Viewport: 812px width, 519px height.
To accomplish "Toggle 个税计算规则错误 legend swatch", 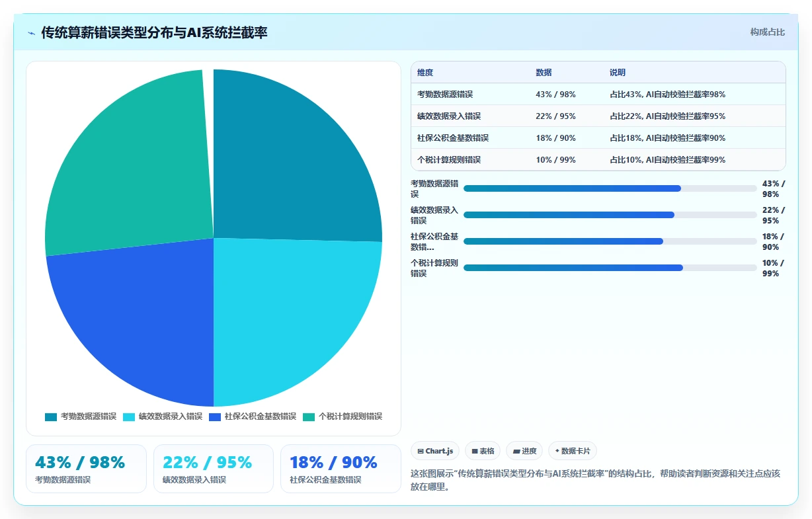I will [x=309, y=417].
